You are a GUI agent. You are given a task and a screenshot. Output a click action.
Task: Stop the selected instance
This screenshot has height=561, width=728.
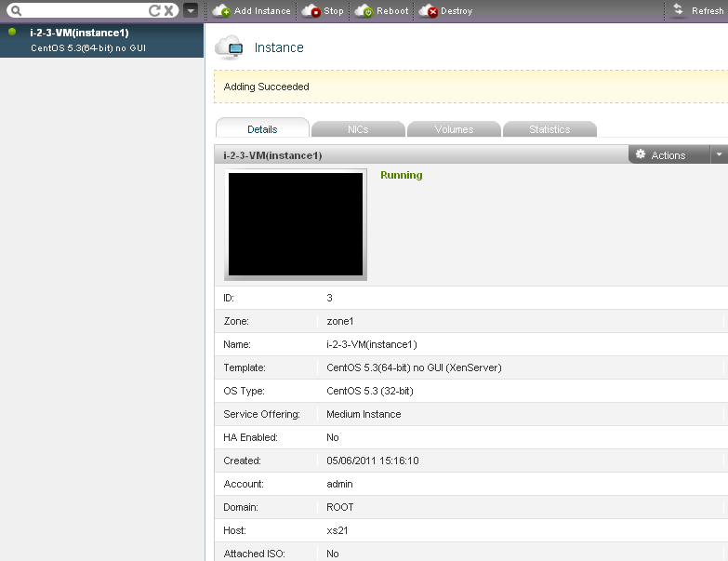click(323, 10)
